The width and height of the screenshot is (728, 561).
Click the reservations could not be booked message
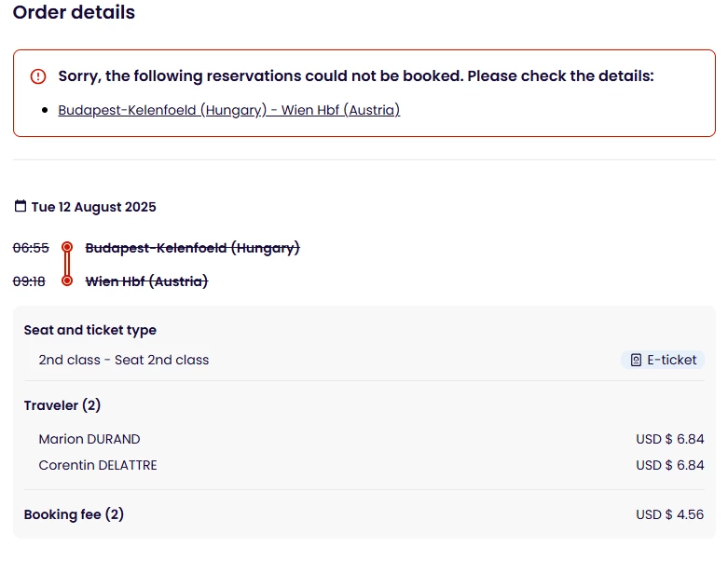[x=356, y=76]
